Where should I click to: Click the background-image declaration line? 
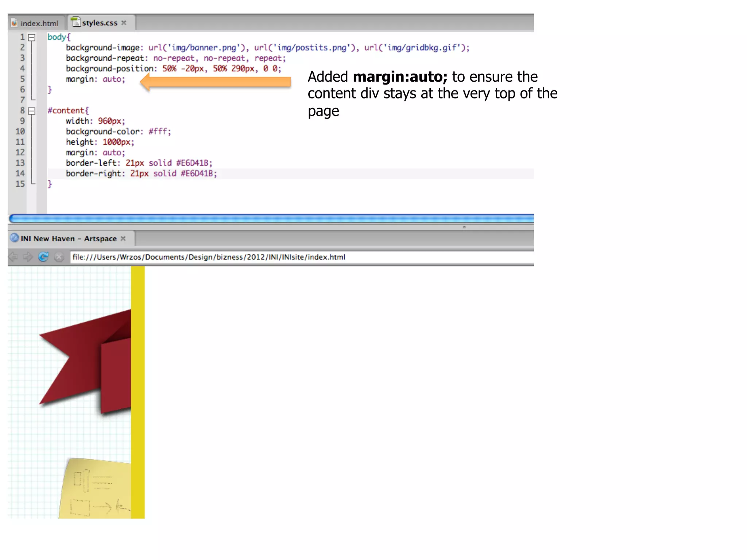coord(268,48)
